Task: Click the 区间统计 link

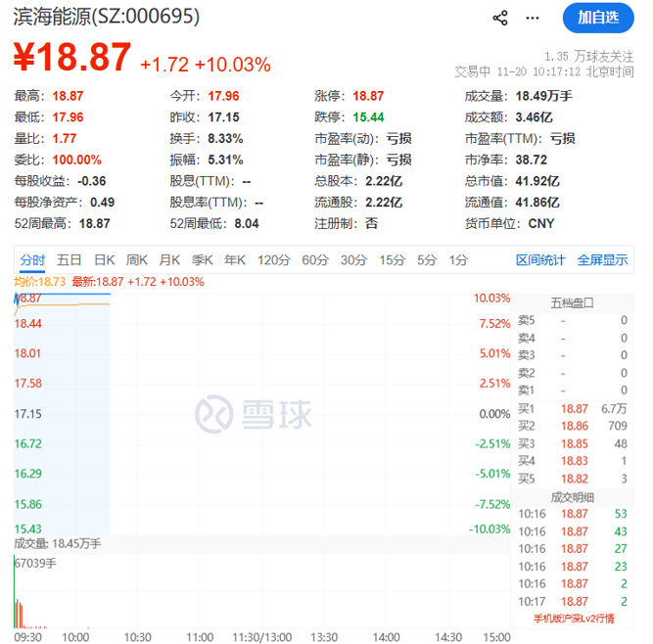Action: tap(540, 259)
